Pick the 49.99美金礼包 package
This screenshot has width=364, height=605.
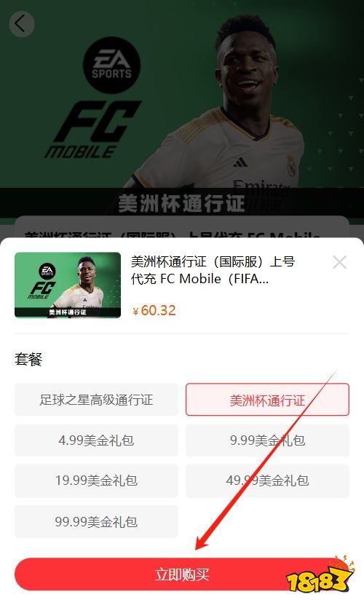tap(267, 481)
